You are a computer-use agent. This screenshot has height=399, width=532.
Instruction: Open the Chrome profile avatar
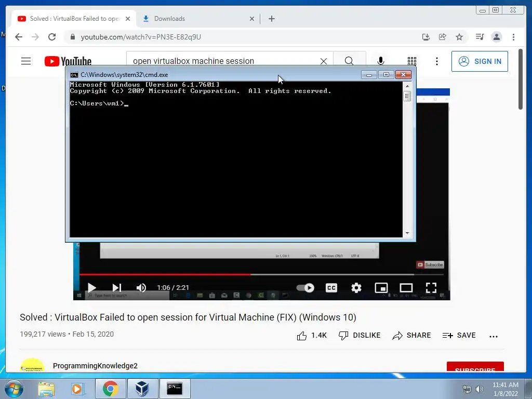496,37
